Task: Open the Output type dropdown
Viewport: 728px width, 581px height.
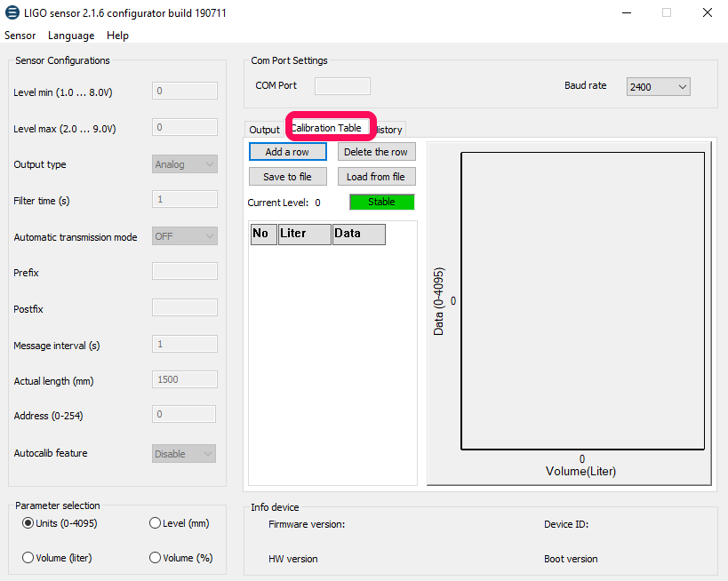Action: tap(185, 164)
